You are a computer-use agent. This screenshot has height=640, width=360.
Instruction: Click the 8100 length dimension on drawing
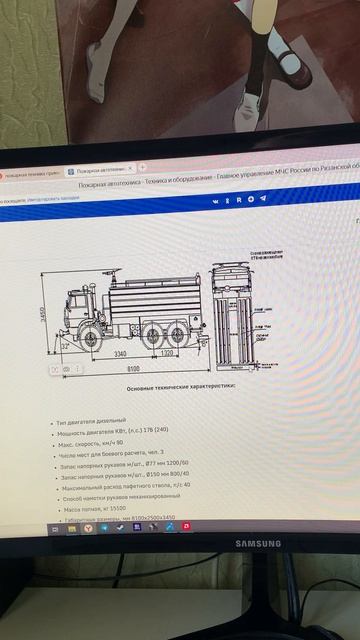[133, 369]
